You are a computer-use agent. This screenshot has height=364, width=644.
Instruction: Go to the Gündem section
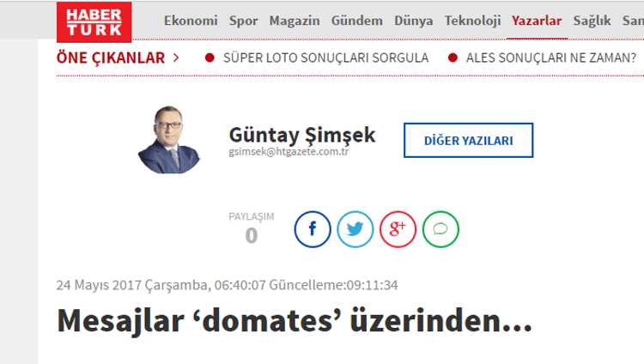pos(357,21)
